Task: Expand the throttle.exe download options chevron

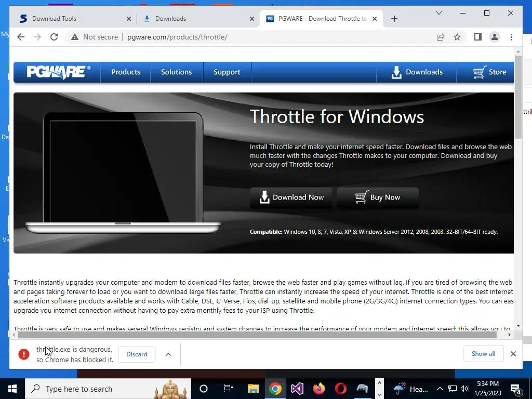Action: tap(168, 354)
